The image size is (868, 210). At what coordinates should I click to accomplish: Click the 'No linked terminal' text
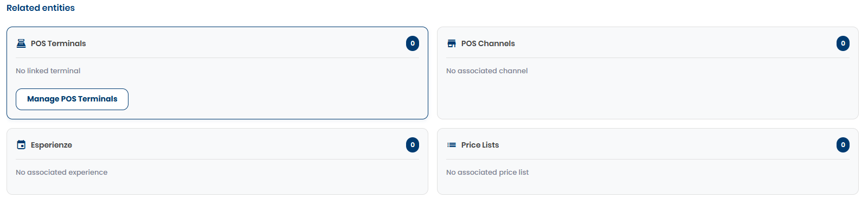48,71
